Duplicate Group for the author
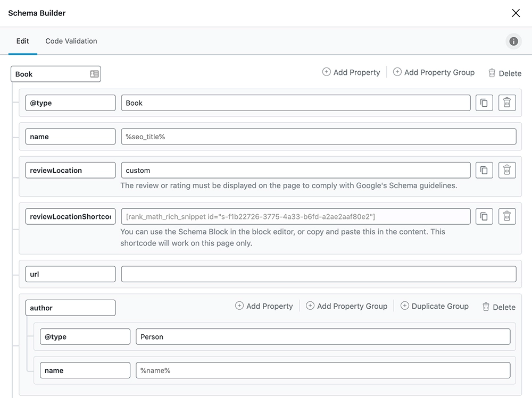Screen dimensions: 532x398 coord(435,306)
